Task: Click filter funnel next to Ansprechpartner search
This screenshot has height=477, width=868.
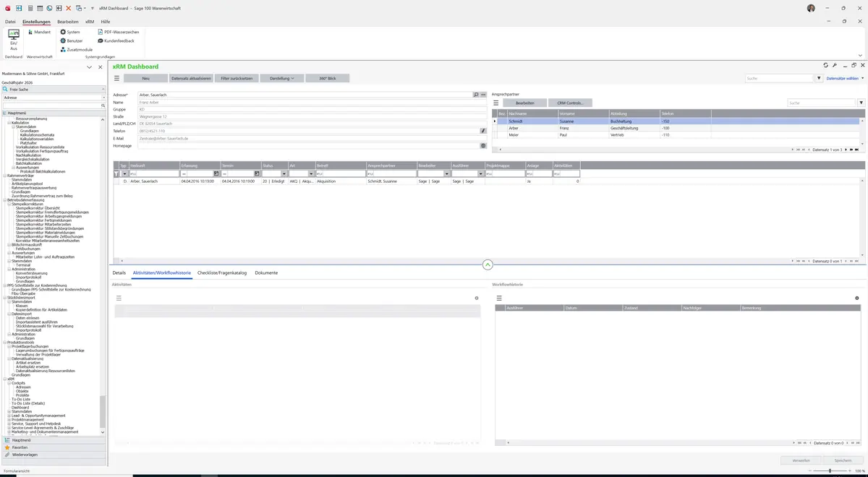Action: [x=861, y=103]
